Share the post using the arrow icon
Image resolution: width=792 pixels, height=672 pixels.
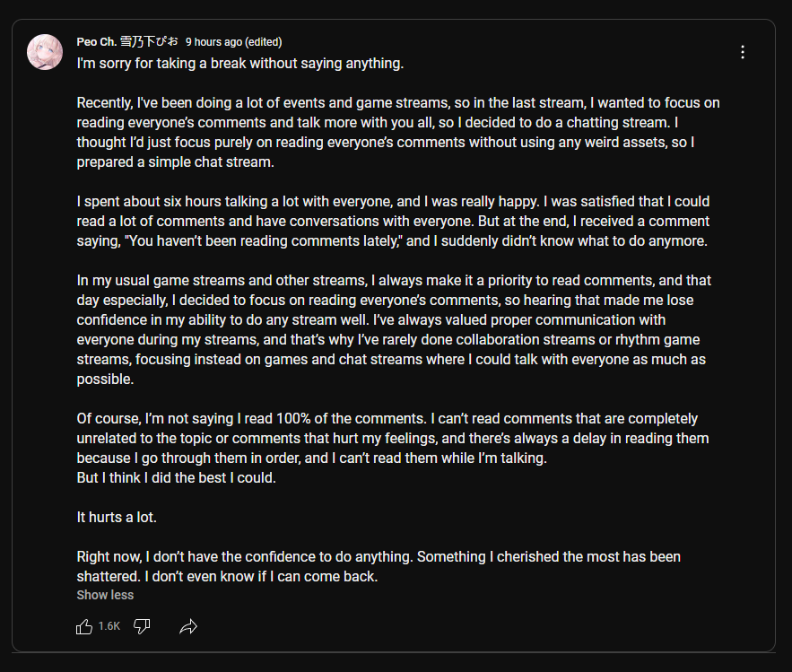188,626
